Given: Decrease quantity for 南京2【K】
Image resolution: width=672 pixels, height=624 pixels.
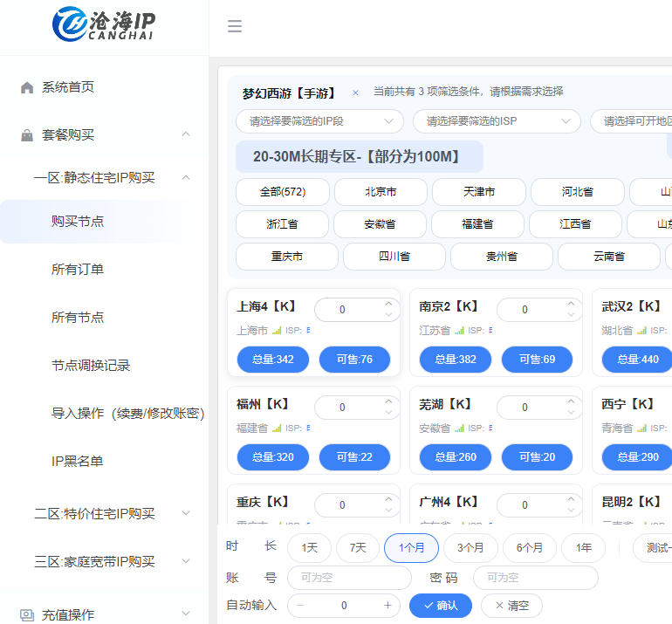Looking at the screenshot, I should pyautogui.click(x=571, y=314).
